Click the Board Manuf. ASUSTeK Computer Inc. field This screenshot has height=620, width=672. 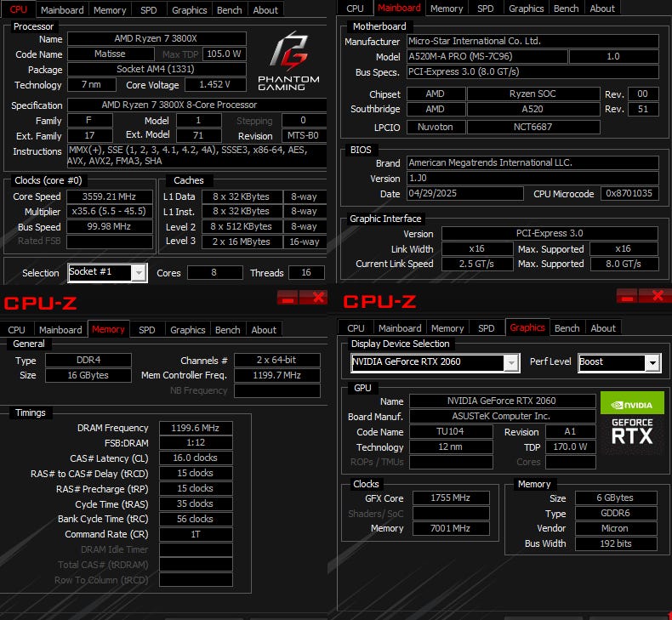(502, 416)
